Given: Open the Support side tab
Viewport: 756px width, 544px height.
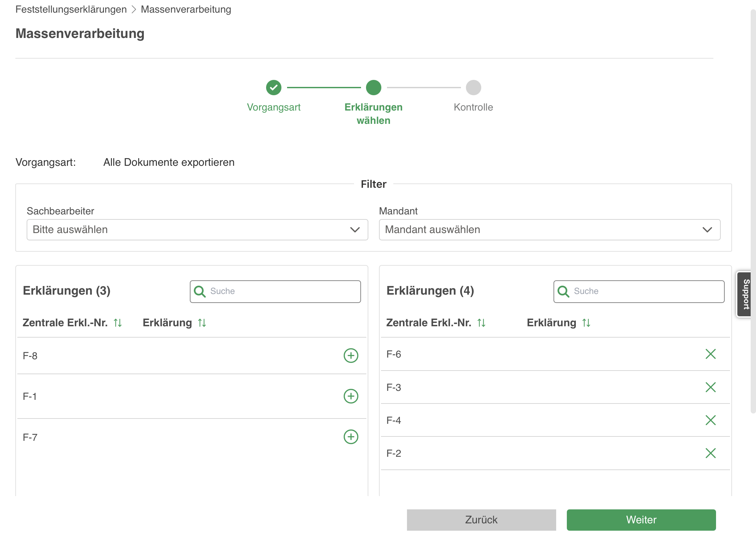Looking at the screenshot, I should (x=746, y=294).
